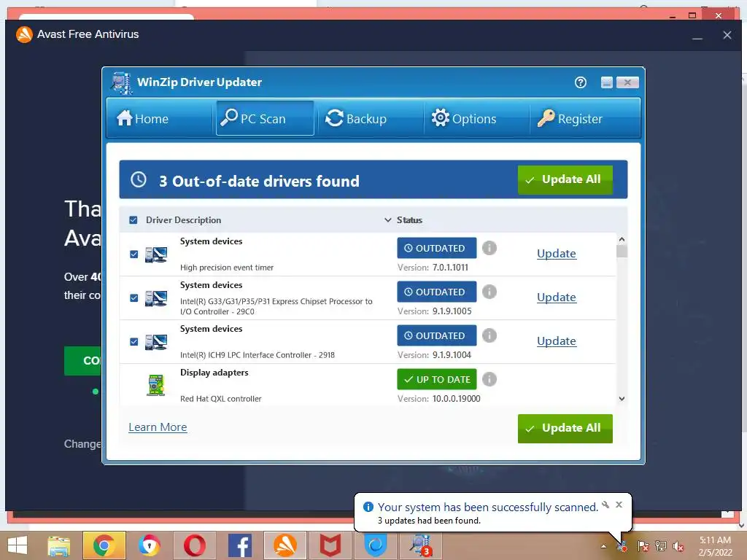This screenshot has width=747, height=560.
Task: Open McAfee from the taskbar
Action: tap(330, 545)
